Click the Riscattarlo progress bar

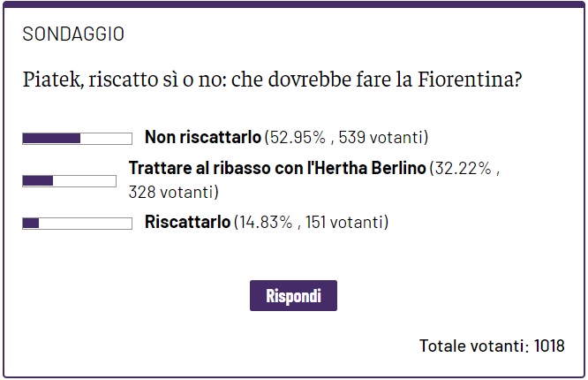77,224
